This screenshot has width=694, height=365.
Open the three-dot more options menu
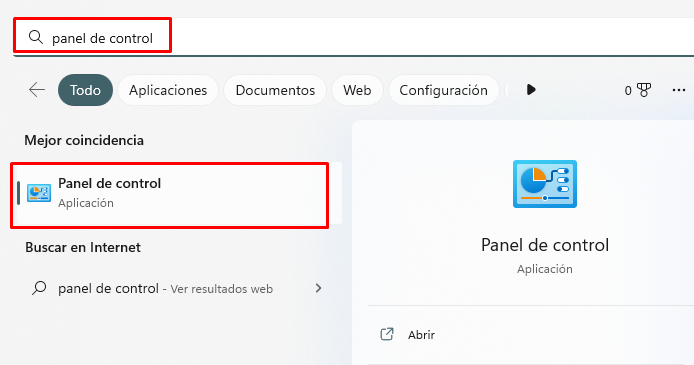(x=679, y=90)
